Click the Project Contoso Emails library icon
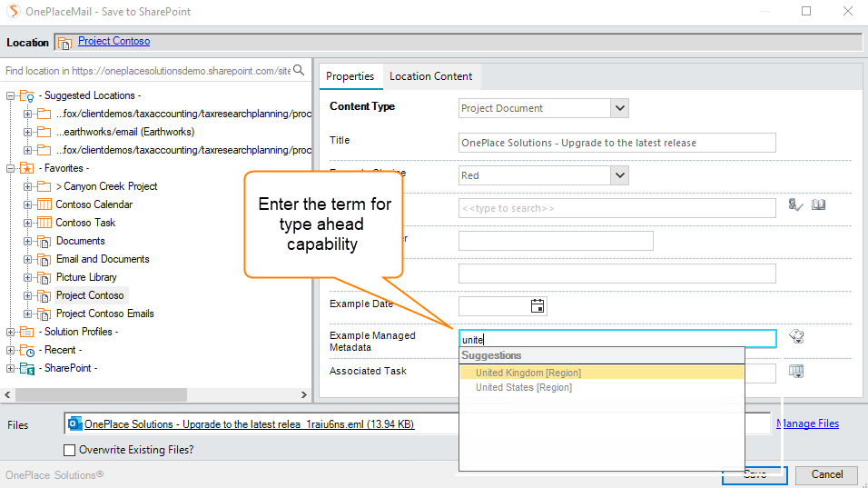Image resolution: width=868 pixels, height=488 pixels. click(44, 314)
